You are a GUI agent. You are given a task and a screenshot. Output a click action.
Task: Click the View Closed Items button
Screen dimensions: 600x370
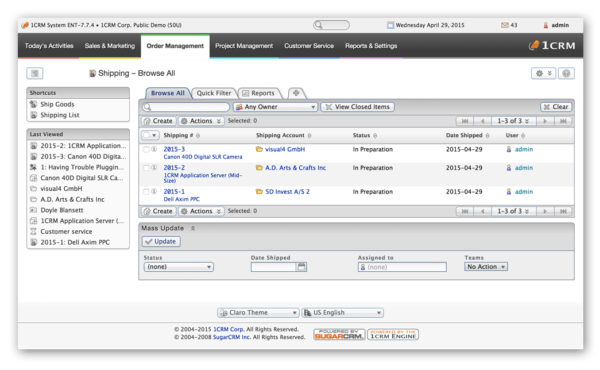357,107
